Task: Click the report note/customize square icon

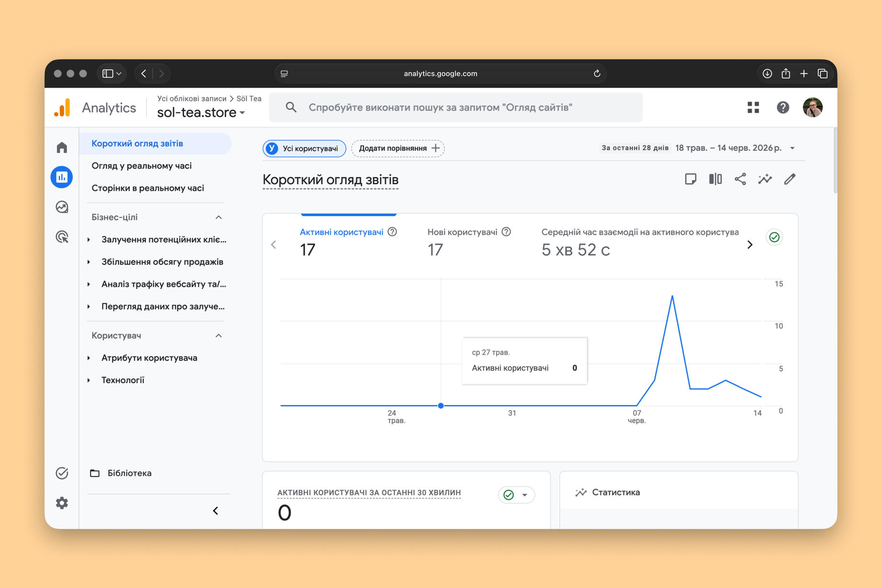Action: pos(690,179)
